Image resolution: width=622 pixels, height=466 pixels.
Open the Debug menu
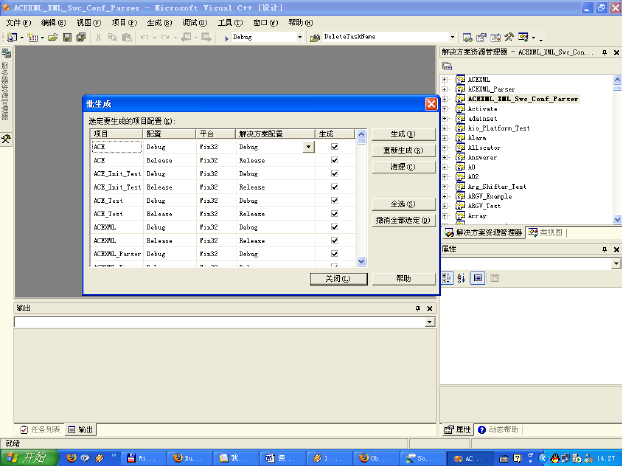tap(195, 23)
